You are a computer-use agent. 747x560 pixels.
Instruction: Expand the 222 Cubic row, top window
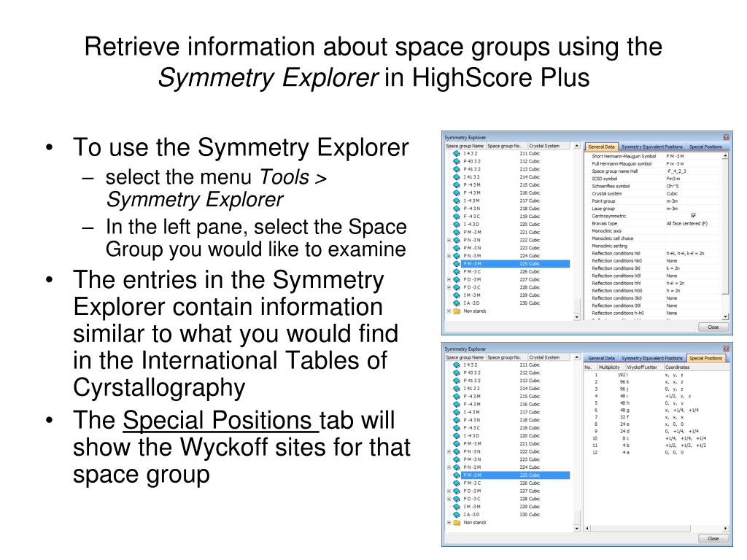[449, 240]
